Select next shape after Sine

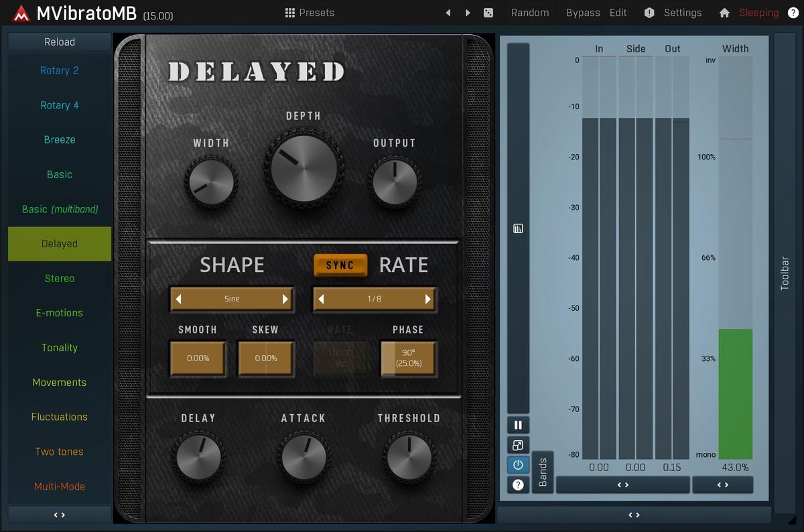285,300
